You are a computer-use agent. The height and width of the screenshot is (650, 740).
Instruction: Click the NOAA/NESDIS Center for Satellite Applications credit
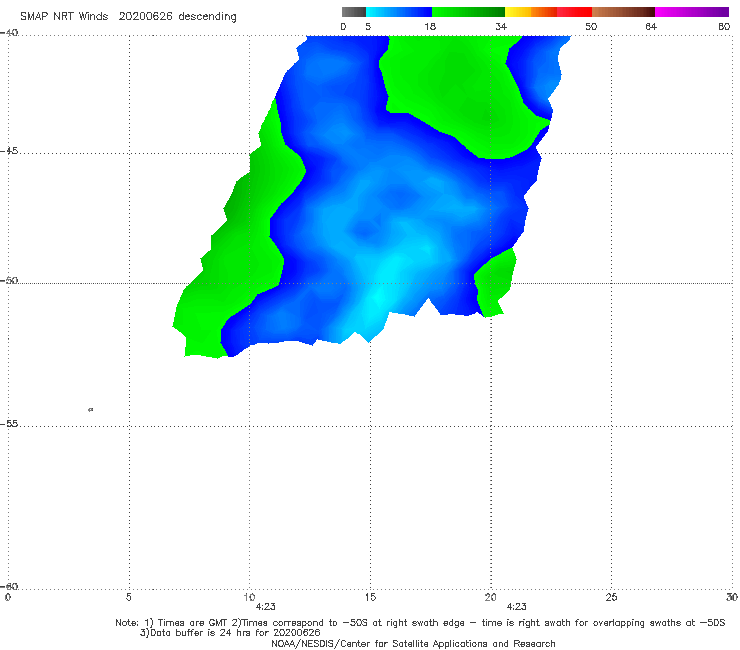coord(413,644)
